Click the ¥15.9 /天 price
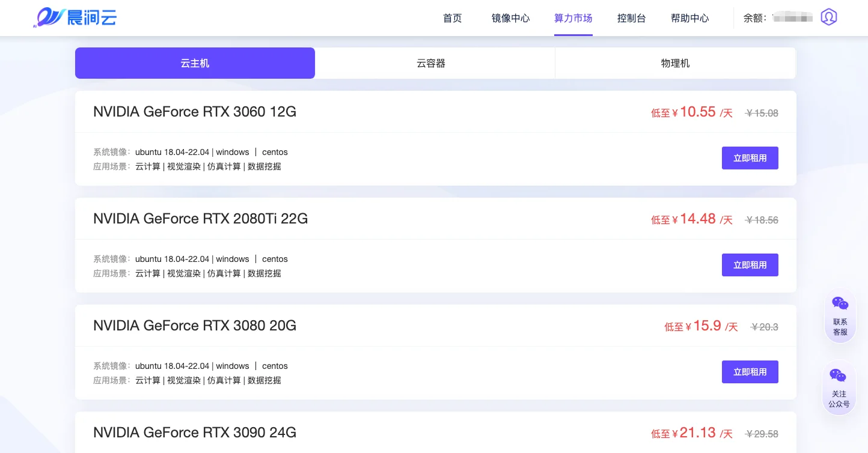 [x=701, y=326]
